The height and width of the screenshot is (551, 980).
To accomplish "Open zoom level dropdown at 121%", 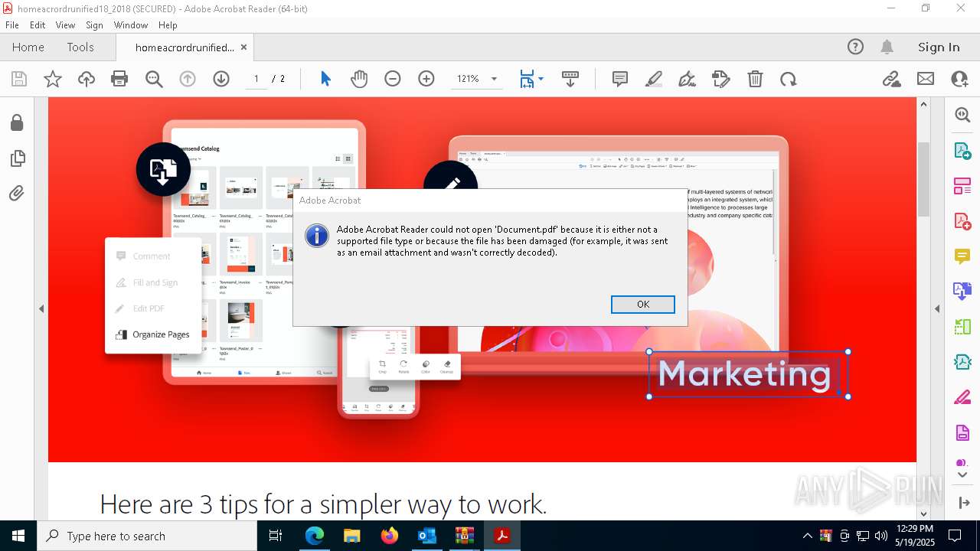I will (494, 79).
